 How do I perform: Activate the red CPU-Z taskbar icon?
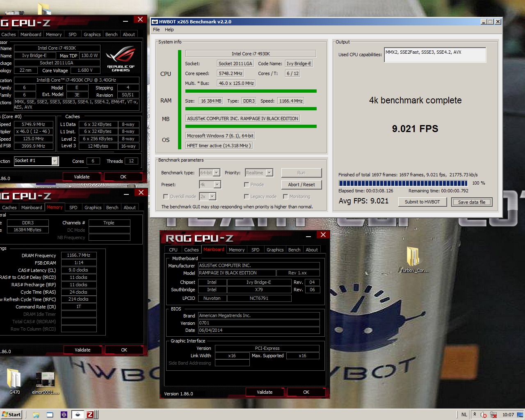click(90, 415)
